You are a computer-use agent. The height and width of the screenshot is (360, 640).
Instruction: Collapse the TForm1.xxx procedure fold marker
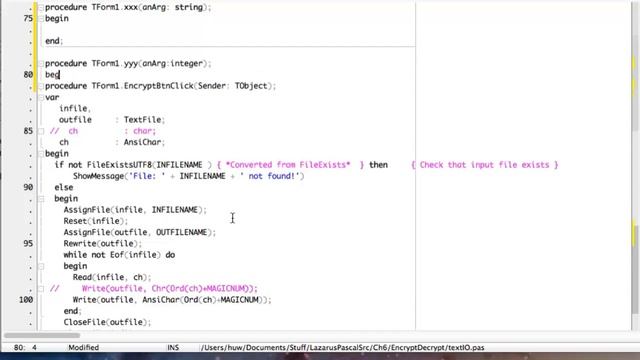click(x=41, y=7)
